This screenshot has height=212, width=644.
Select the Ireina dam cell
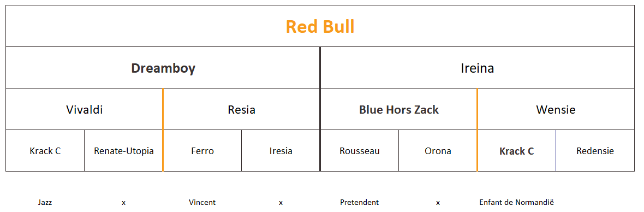coord(477,68)
